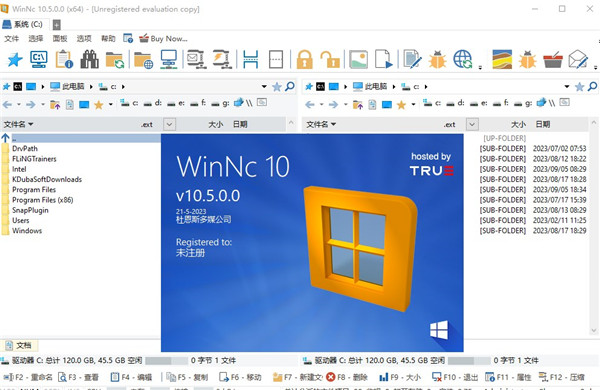Screen dimensions: 600x390
Task: Sort left panel by 文件名 column
Action: click(18, 124)
